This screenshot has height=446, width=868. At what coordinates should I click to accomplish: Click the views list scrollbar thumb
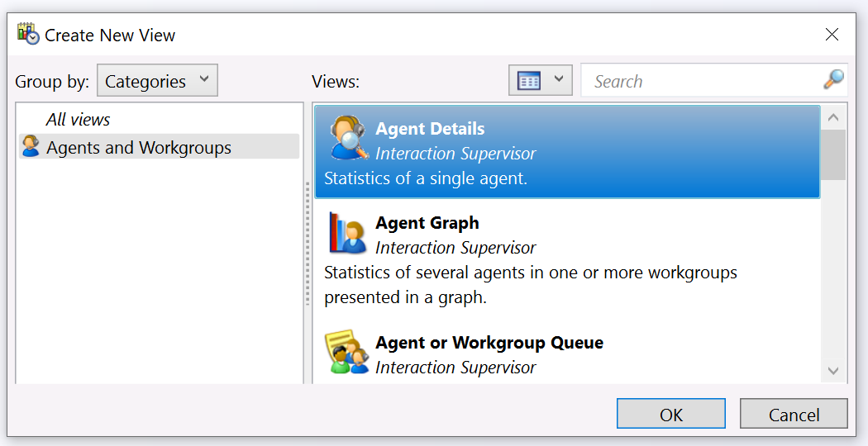(x=833, y=155)
